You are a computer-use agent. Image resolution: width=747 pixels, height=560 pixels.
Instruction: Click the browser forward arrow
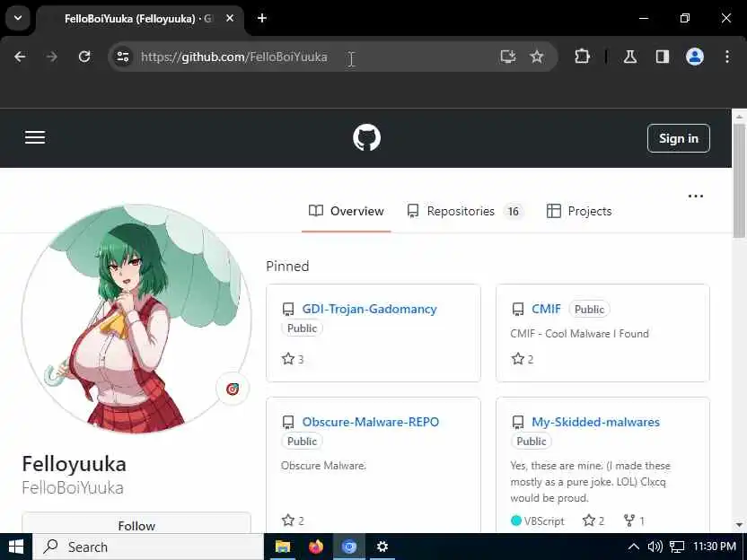pos(52,57)
